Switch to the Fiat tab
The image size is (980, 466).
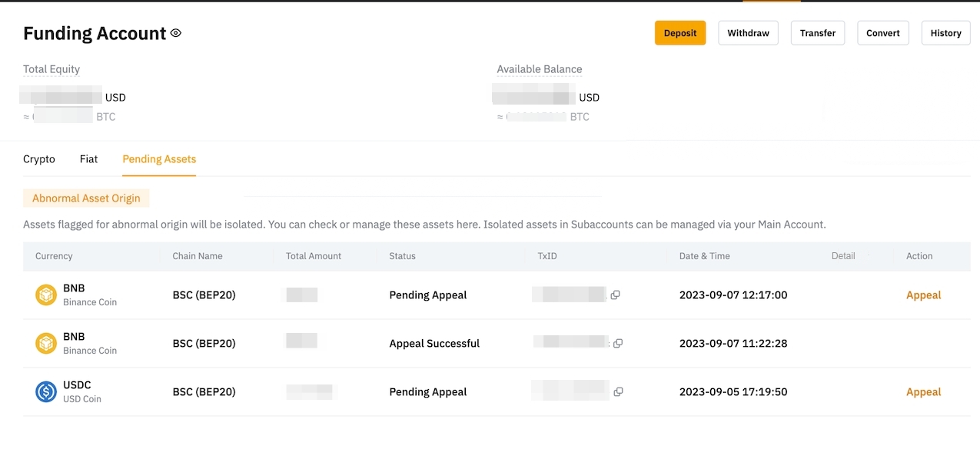(x=88, y=159)
